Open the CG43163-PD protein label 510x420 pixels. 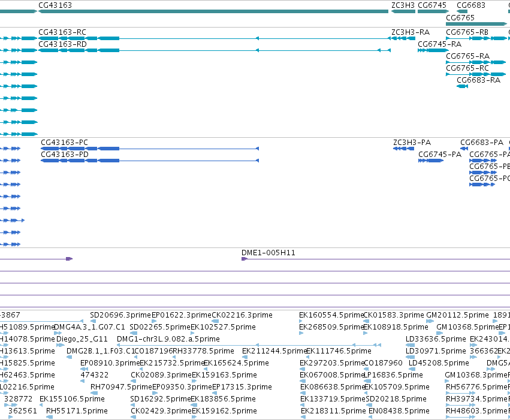tap(65, 155)
